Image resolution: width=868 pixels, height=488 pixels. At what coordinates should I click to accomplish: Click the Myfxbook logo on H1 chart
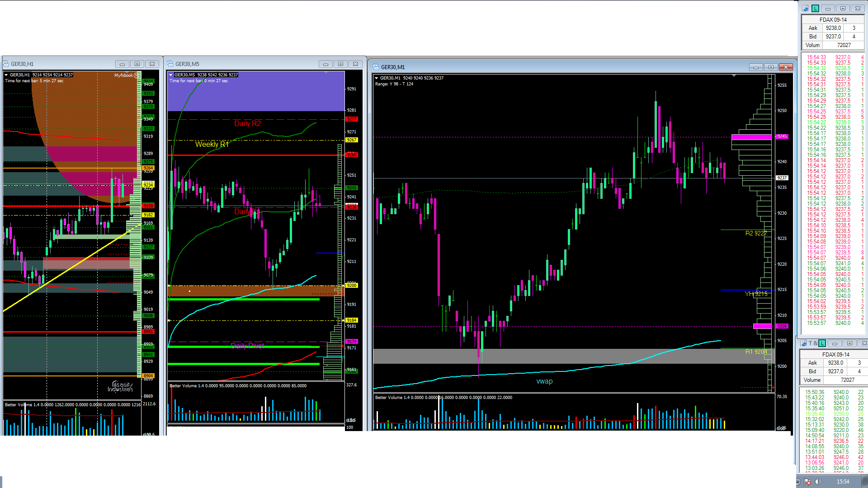[x=127, y=75]
